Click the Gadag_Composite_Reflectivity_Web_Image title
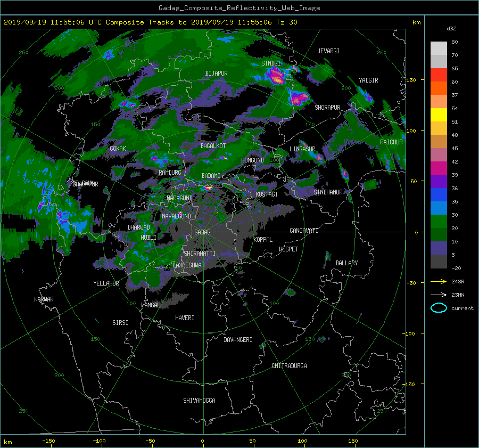Image resolution: width=479 pixels, height=448 pixels. [239, 8]
